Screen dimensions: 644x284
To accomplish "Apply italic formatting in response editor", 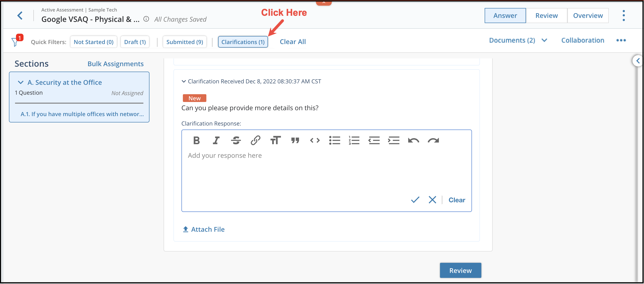I will tap(216, 141).
